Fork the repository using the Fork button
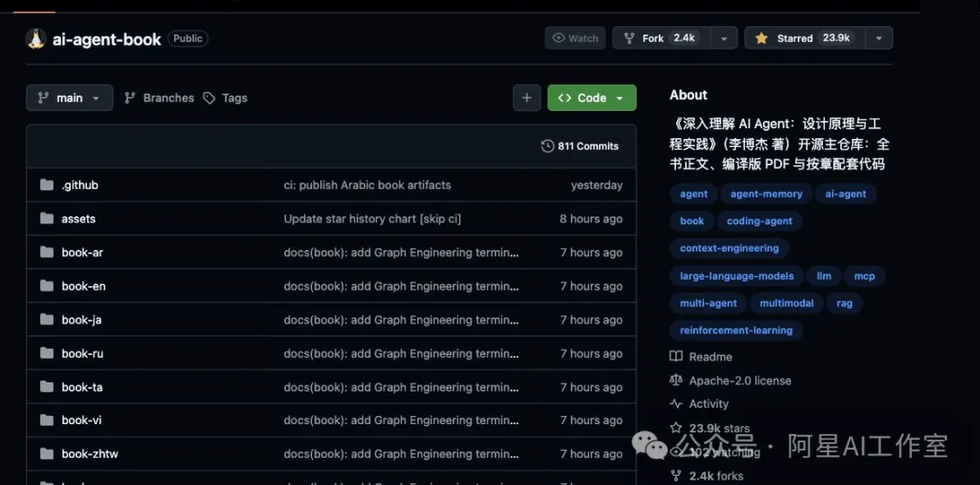Image resolution: width=980 pixels, height=485 pixels. [x=661, y=38]
